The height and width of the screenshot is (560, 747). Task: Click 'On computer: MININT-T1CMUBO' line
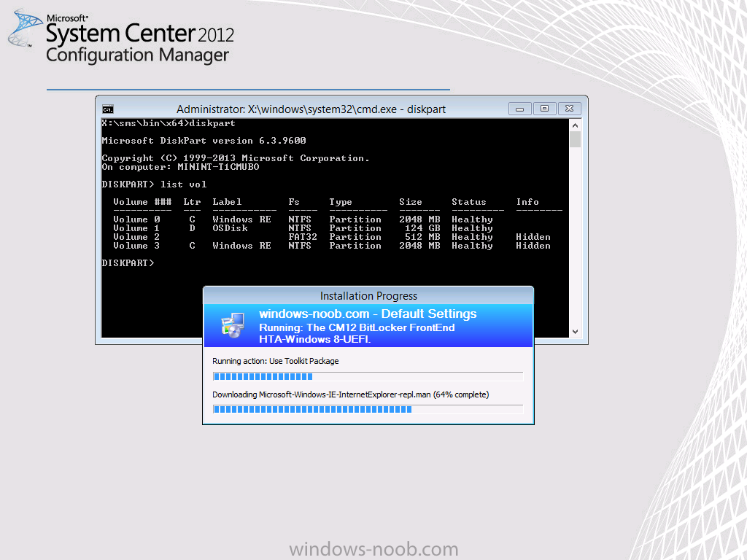tap(181, 167)
